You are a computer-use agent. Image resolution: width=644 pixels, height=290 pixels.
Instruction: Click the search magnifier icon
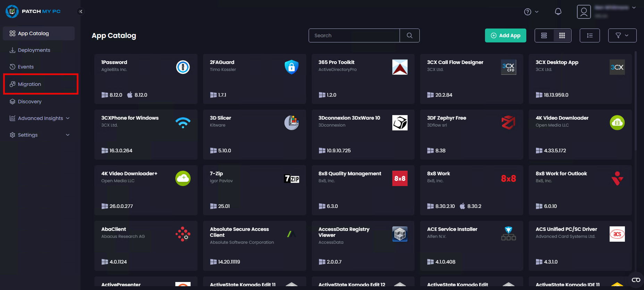point(410,35)
